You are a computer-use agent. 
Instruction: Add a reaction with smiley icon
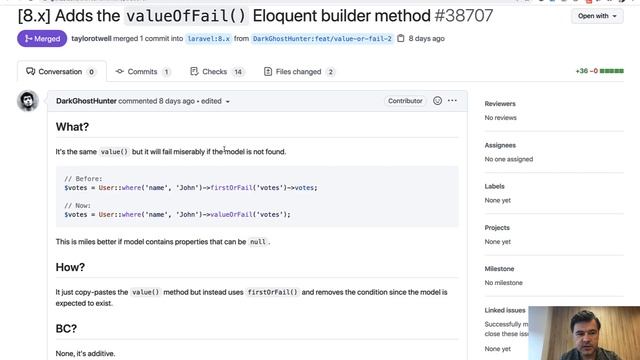(x=437, y=100)
